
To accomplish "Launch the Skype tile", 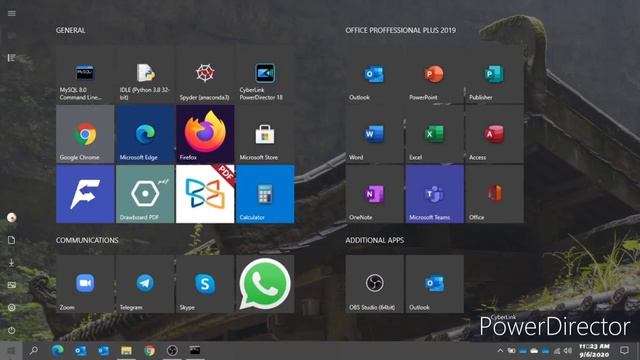I will tap(205, 284).
